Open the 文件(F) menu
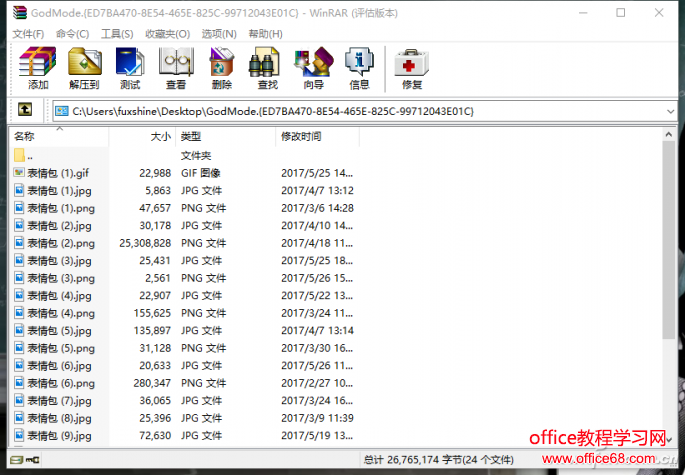 point(28,34)
